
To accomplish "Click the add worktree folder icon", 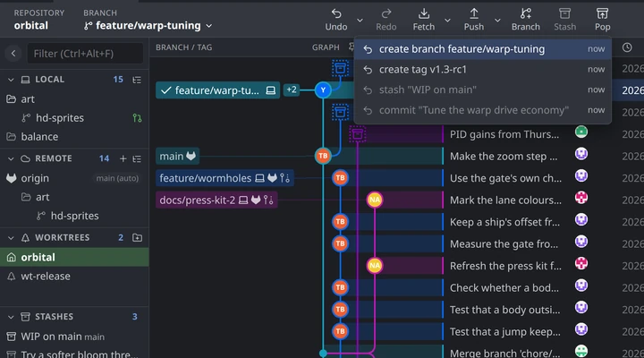I will 137,237.
